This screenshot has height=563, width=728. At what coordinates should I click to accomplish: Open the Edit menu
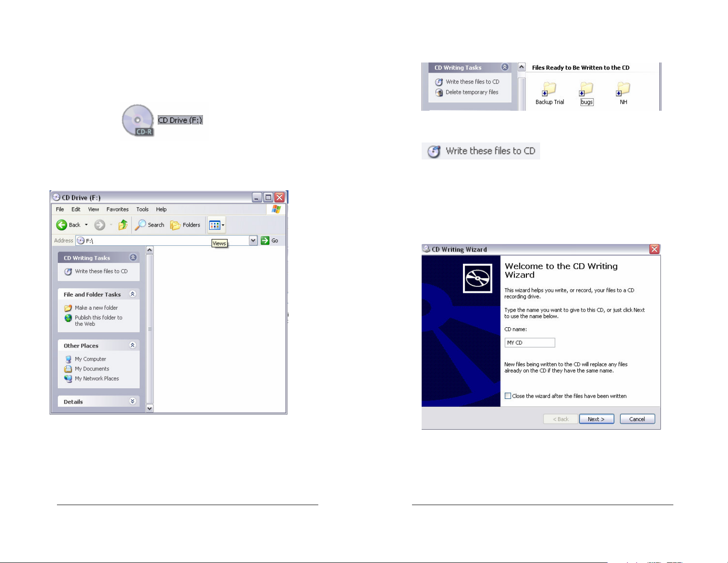tap(76, 209)
